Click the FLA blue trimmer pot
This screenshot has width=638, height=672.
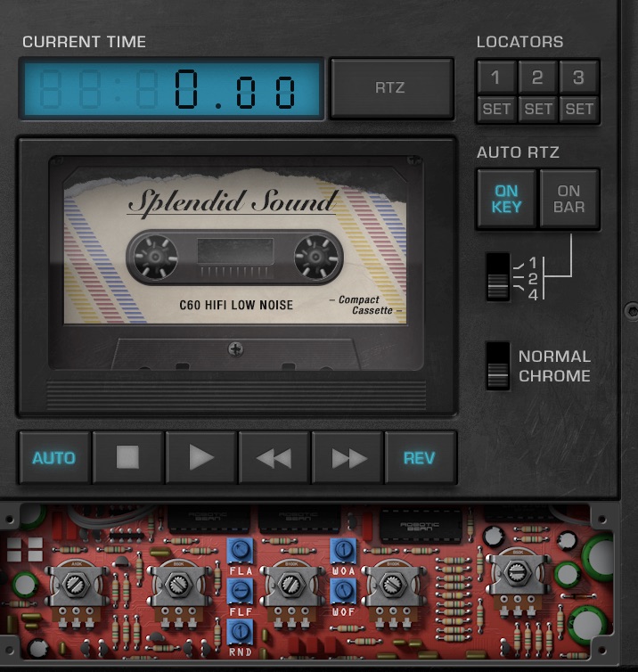(x=240, y=550)
